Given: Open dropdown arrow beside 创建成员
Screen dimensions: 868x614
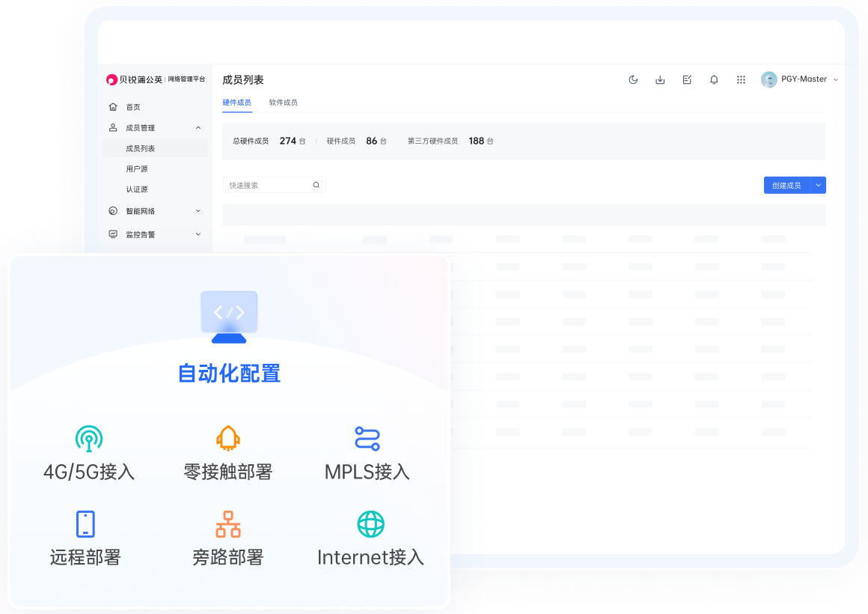Looking at the screenshot, I should click(x=818, y=185).
